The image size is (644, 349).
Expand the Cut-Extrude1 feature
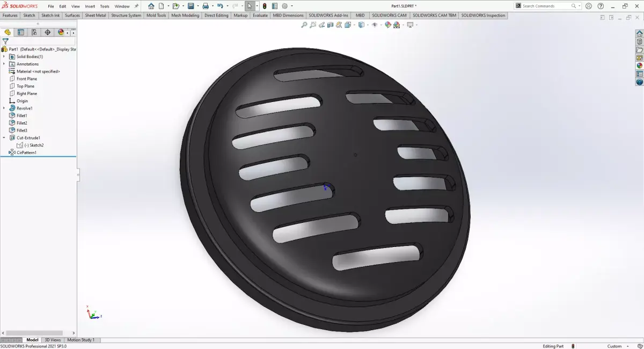(x=4, y=137)
